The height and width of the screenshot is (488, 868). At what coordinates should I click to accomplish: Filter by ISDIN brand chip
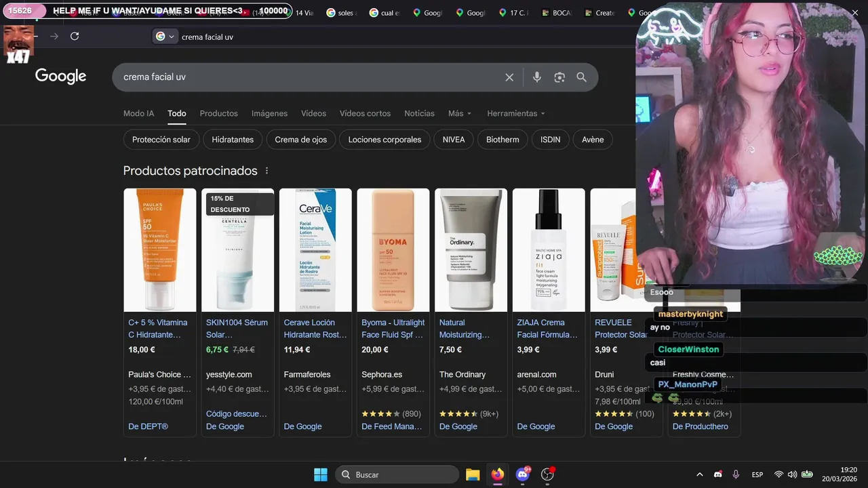551,140
